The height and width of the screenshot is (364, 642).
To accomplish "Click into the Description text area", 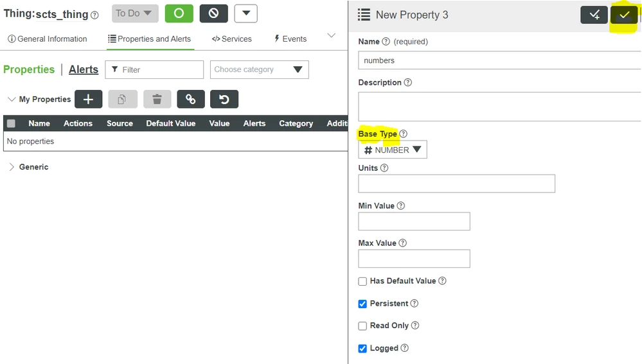I will [x=499, y=107].
